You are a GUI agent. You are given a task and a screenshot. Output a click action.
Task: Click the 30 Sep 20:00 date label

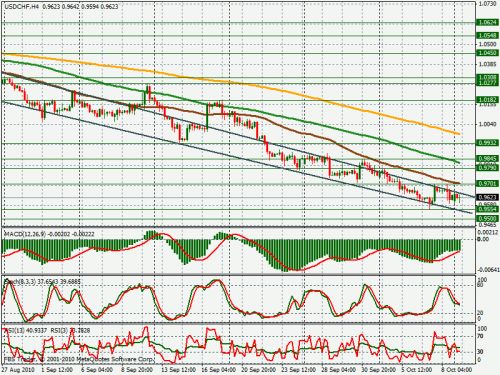point(379,370)
